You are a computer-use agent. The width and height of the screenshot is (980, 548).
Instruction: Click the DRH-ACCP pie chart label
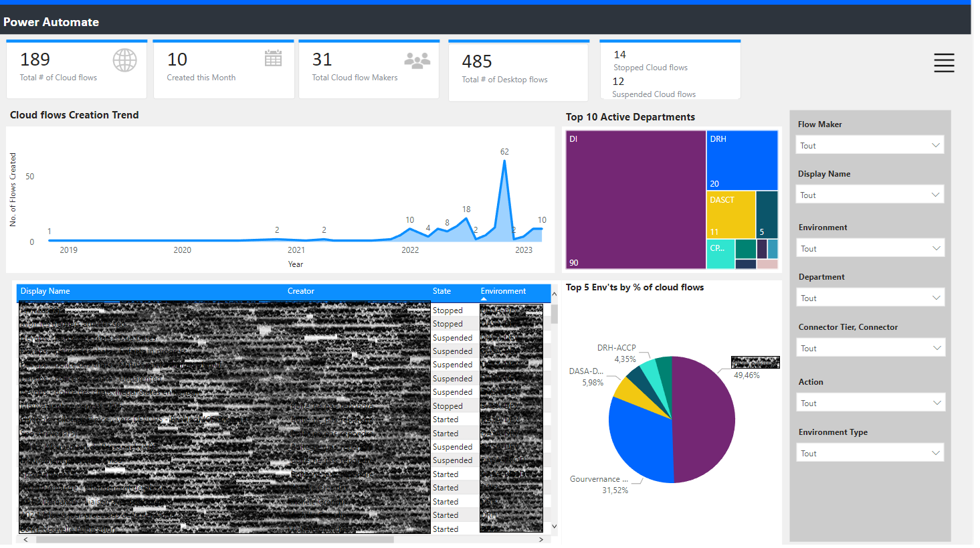[617, 348]
